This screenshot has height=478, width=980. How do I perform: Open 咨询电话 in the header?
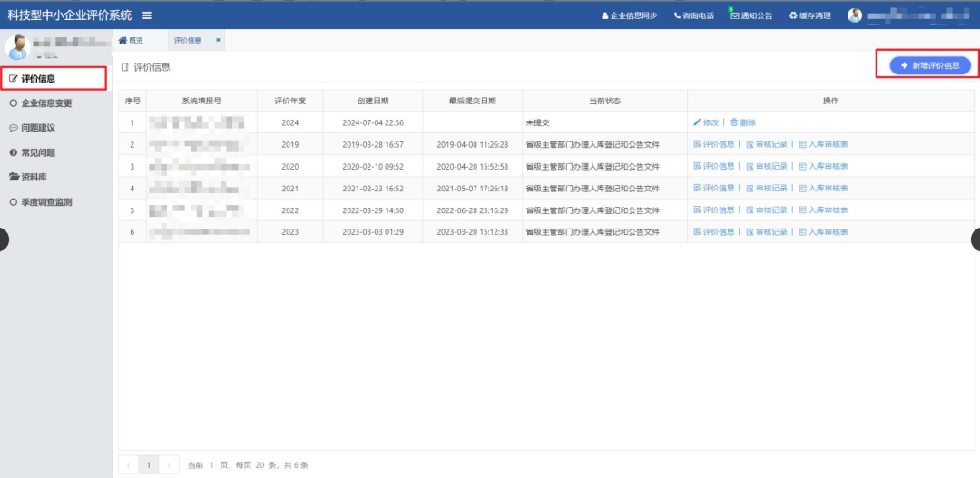pos(694,15)
